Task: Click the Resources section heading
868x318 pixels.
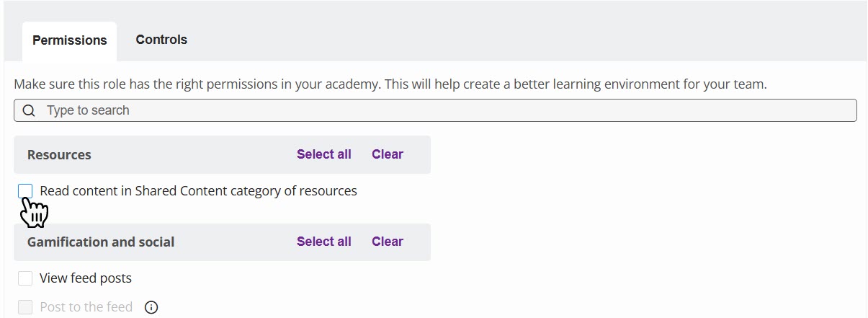Action: click(x=59, y=154)
